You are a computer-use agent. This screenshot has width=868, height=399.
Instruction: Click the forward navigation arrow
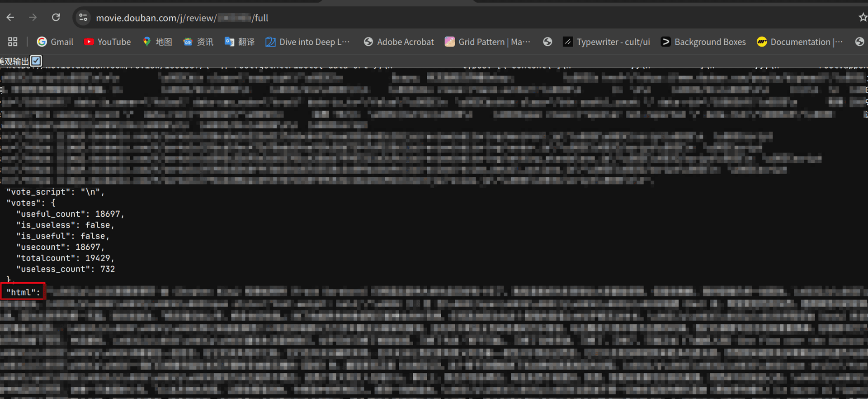point(33,18)
